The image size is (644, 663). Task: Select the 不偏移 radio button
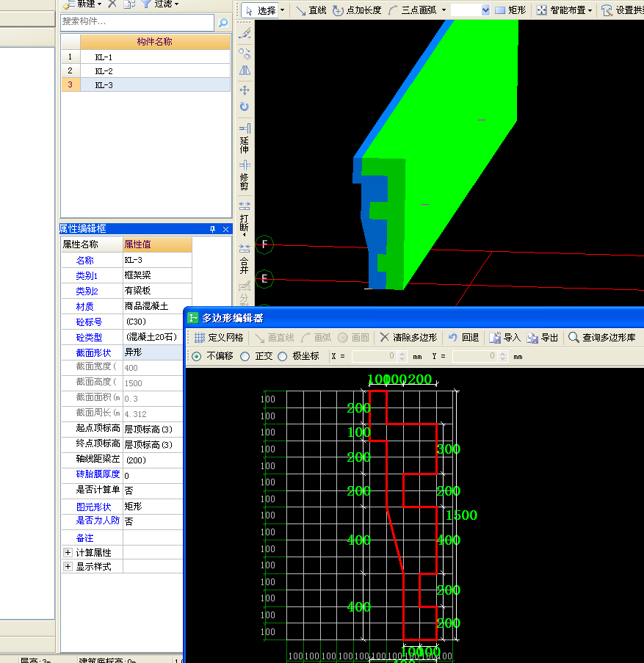[196, 356]
